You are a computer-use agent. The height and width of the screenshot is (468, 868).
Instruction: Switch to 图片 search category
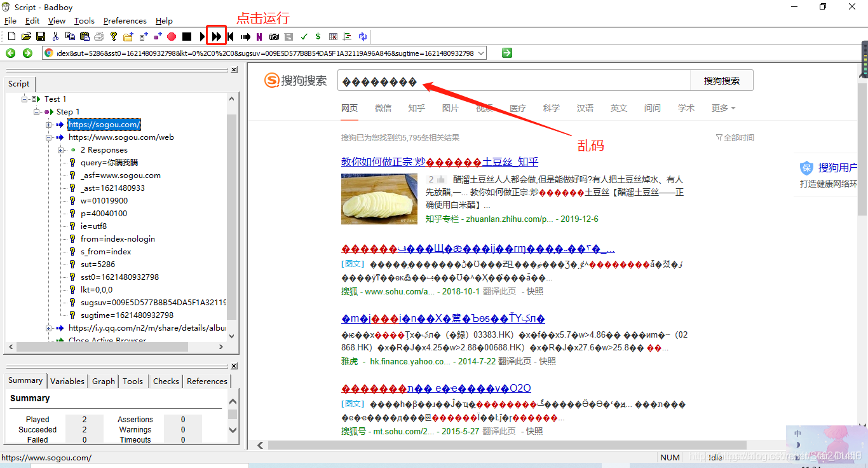(451, 108)
